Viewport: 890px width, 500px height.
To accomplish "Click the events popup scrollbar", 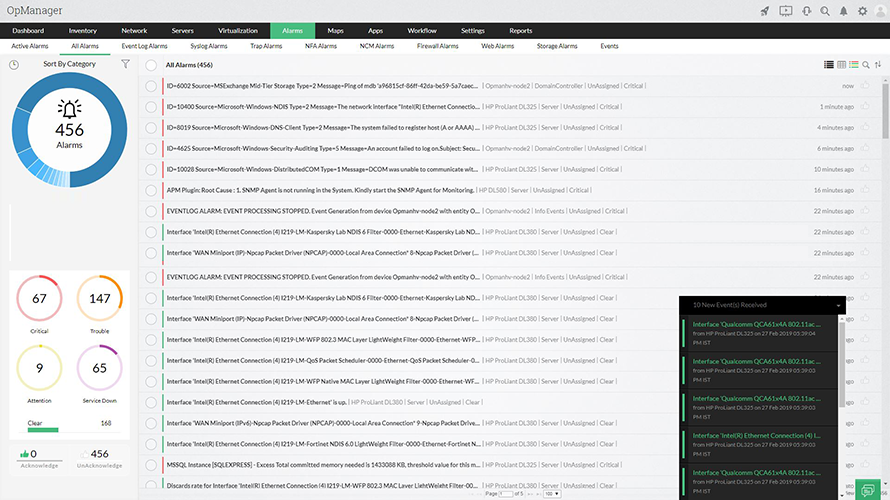I will [x=842, y=363].
